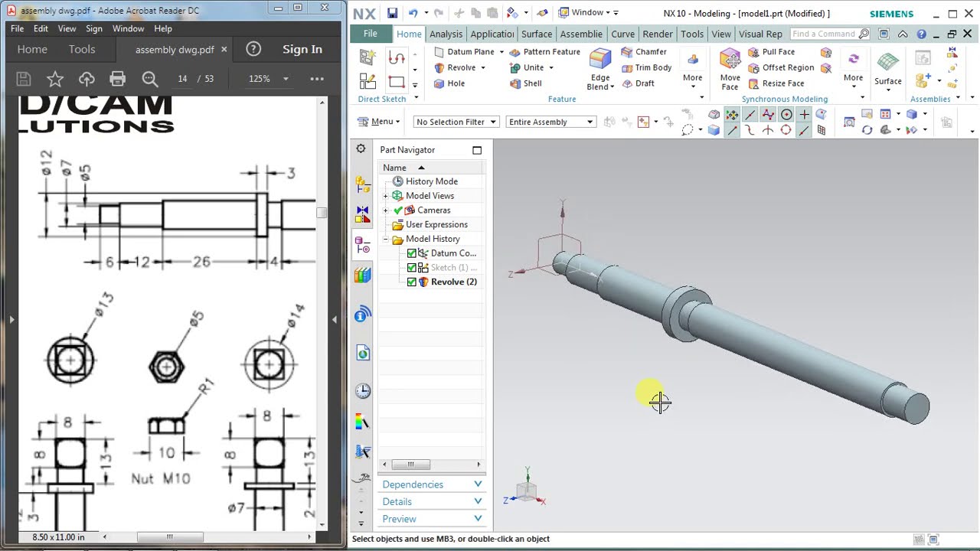Click the Chamfer tool

tap(644, 51)
